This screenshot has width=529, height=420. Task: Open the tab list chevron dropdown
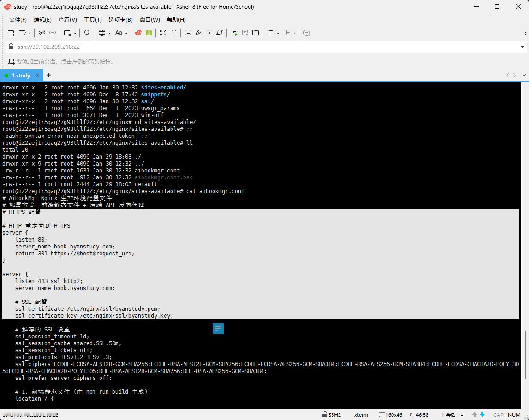(524, 75)
